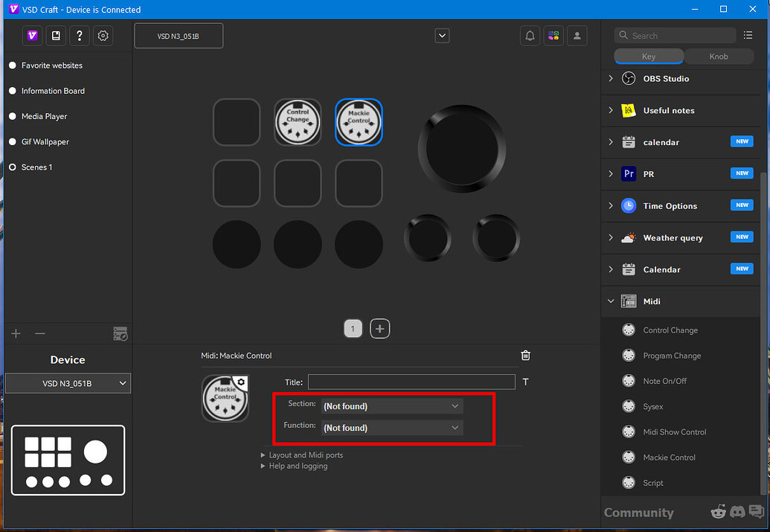Select the Scenes 1 profile radio button

(13, 167)
